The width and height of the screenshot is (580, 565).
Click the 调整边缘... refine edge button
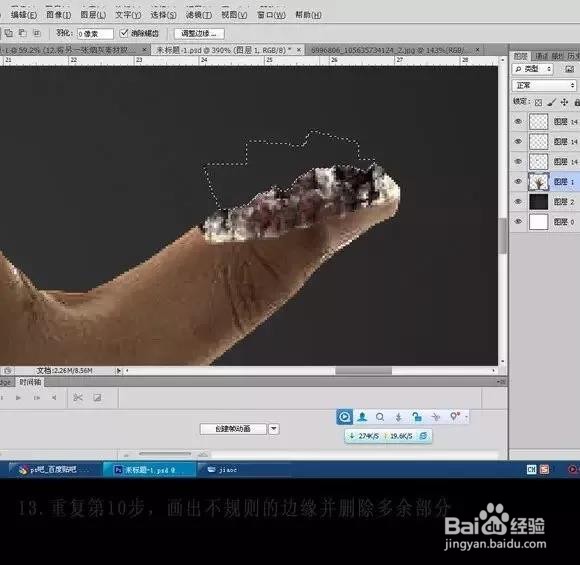tap(199, 33)
